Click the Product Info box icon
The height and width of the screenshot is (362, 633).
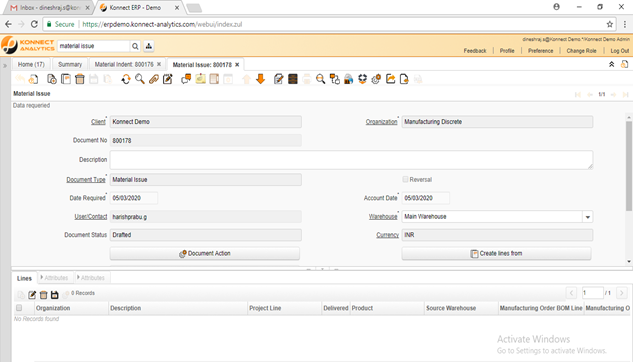coord(363,79)
